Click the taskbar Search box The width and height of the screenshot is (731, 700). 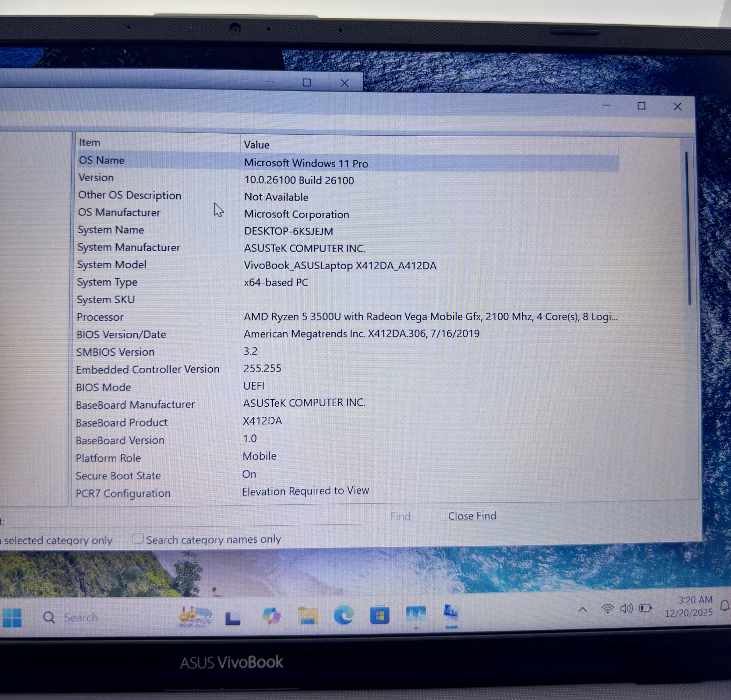pyautogui.click(x=81, y=618)
